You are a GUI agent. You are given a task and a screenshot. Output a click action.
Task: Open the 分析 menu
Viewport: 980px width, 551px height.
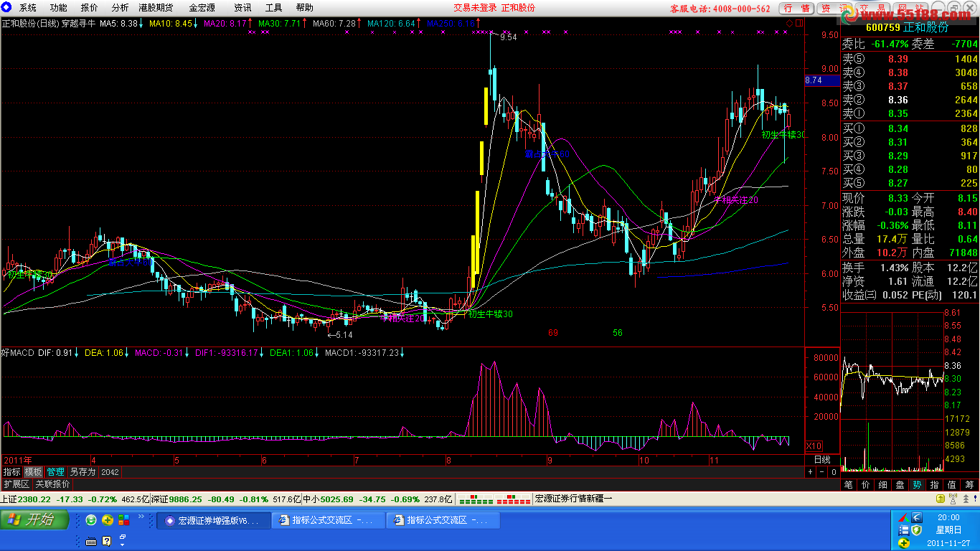pyautogui.click(x=120, y=8)
